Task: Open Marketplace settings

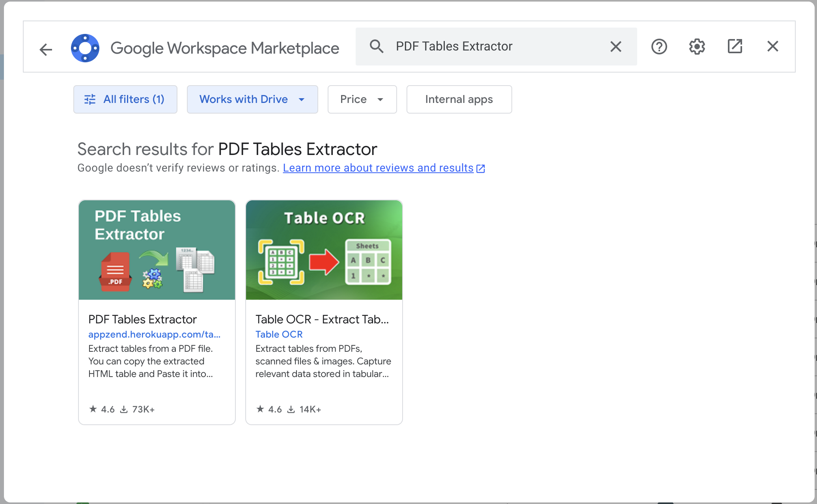Action: (x=697, y=47)
